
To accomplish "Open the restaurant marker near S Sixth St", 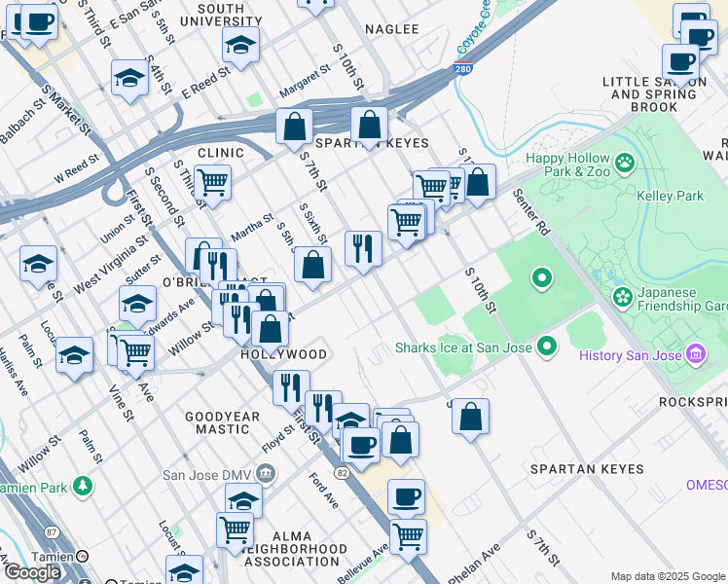I will [363, 249].
